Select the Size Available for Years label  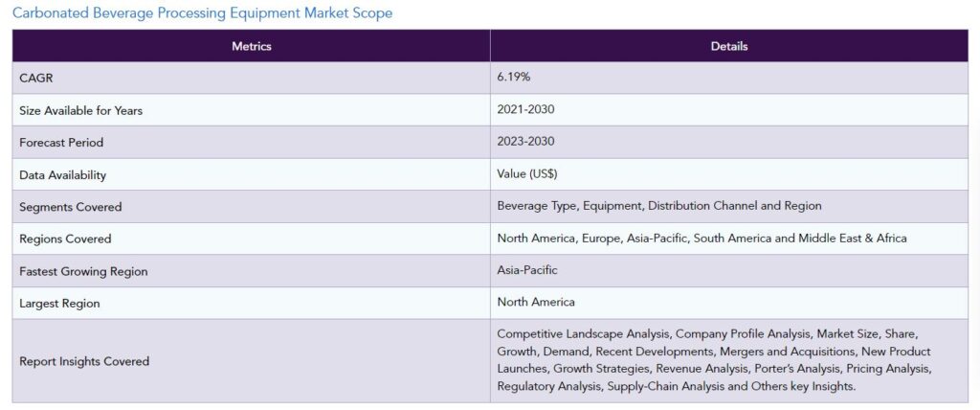click(80, 111)
